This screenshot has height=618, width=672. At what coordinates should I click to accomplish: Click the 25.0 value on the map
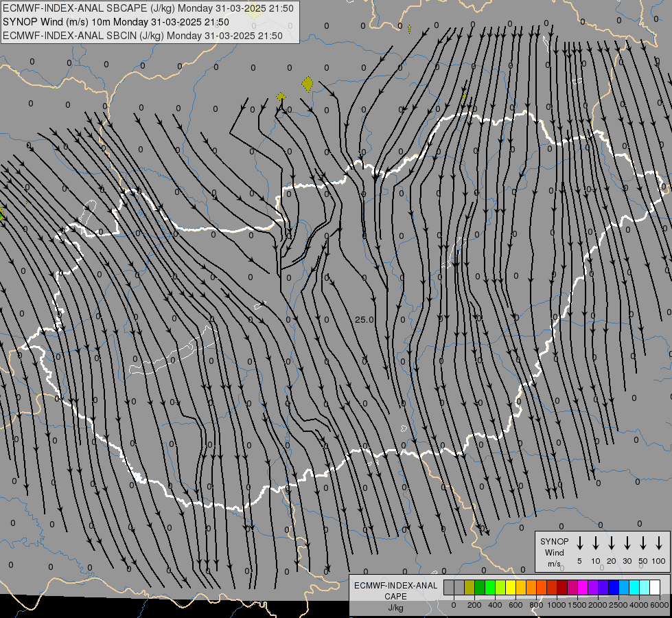(x=364, y=319)
